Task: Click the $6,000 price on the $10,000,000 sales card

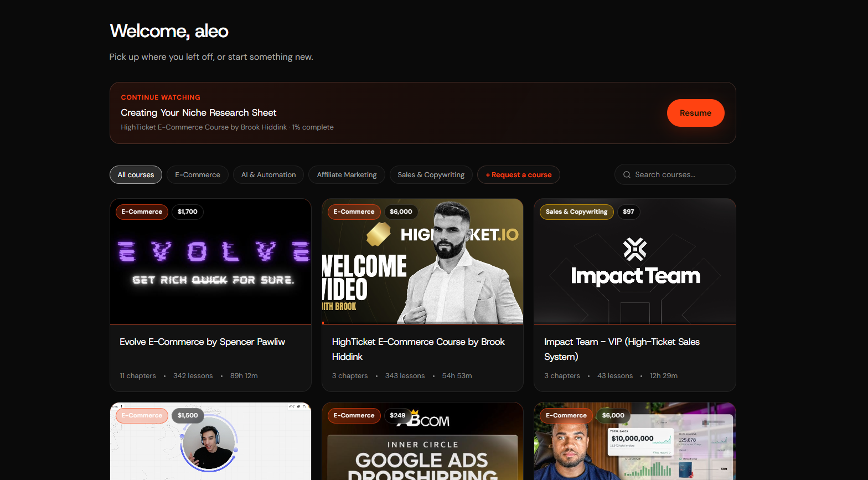Action: 613,416
